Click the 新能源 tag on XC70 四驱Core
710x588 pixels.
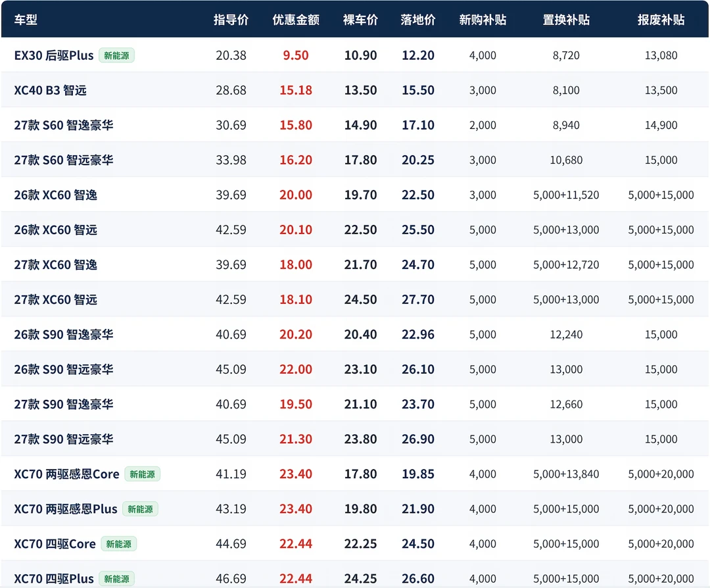(x=118, y=544)
